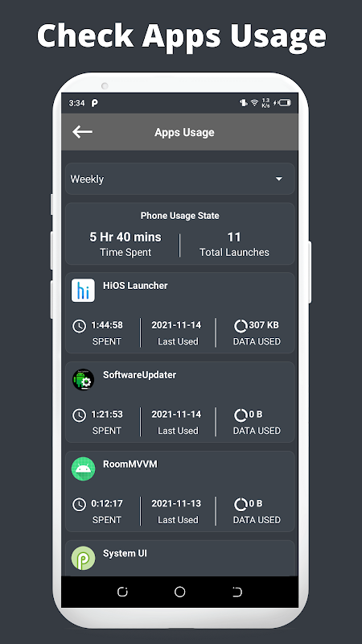Click 1:21:53 spent time value
The height and width of the screenshot is (644, 362).
click(107, 414)
